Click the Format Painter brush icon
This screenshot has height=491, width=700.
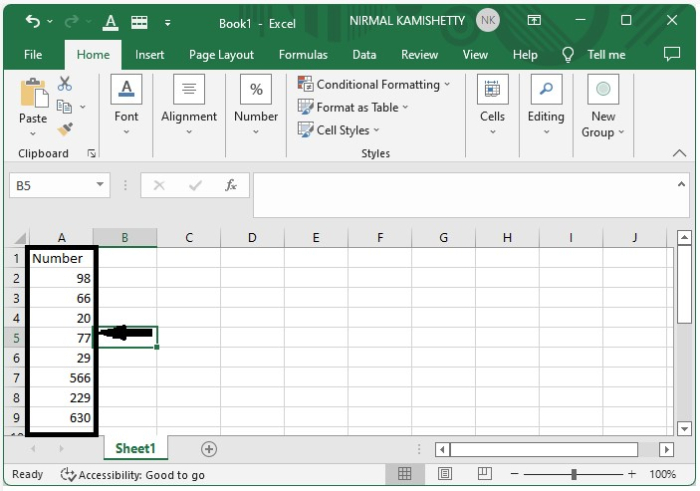click(65, 129)
